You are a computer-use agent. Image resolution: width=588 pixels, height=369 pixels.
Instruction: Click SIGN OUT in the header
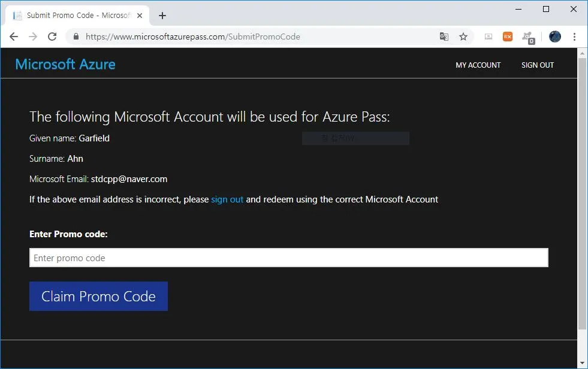[537, 65]
